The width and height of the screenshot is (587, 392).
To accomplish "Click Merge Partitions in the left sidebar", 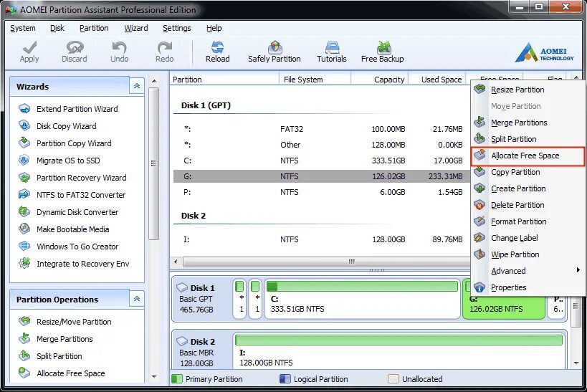I will click(65, 339).
